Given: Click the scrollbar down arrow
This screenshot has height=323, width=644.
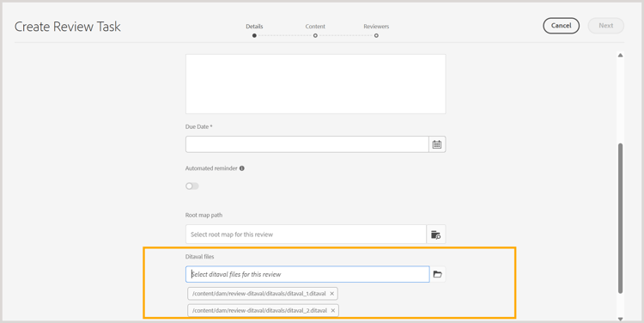Looking at the screenshot, I should pyautogui.click(x=620, y=319).
